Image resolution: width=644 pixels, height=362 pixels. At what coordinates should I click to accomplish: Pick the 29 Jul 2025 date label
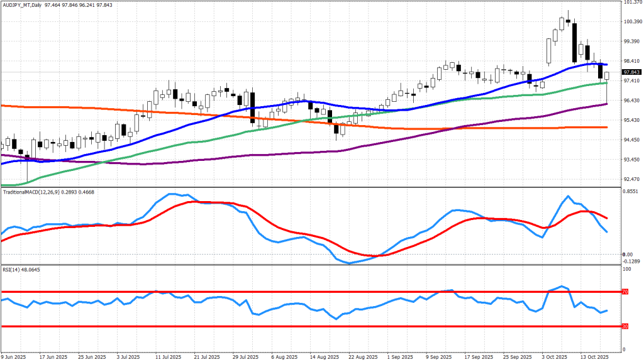[246, 356]
